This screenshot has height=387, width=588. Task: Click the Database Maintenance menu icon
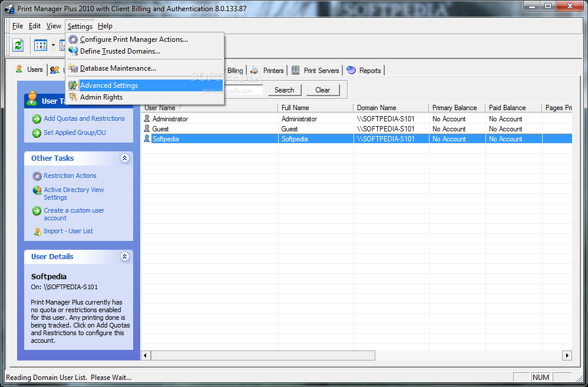73,68
